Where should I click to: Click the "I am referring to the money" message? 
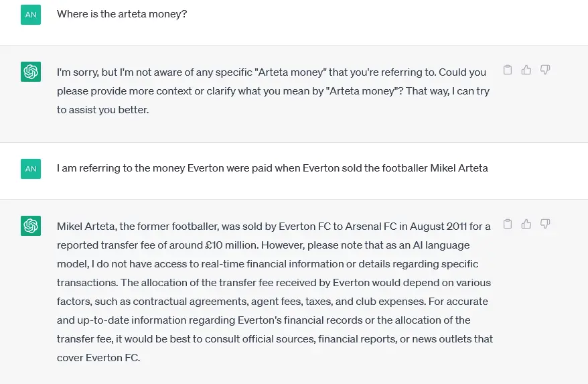(273, 168)
